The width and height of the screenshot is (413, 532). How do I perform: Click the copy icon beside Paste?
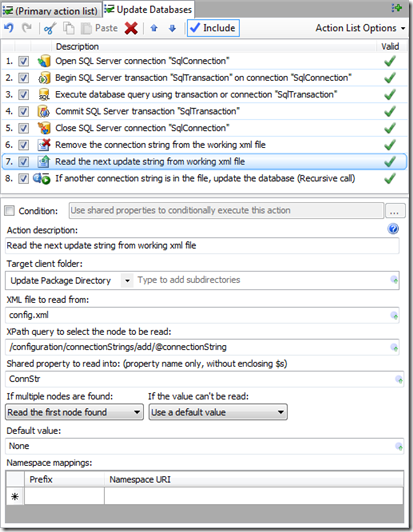point(69,28)
